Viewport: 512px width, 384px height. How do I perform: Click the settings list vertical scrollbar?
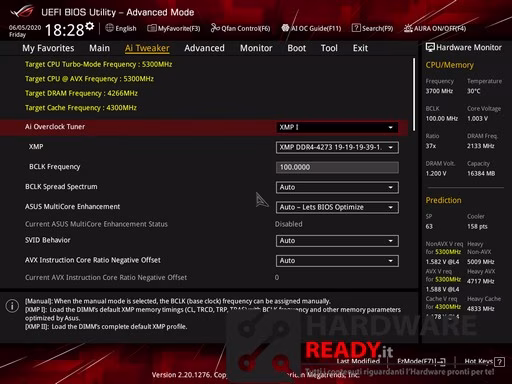pyautogui.click(x=414, y=95)
